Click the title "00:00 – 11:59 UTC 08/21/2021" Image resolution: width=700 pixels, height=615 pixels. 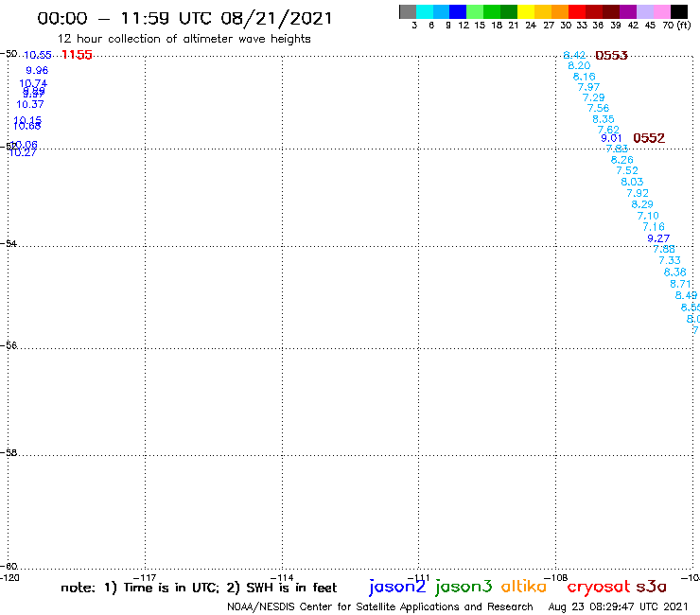click(x=184, y=19)
